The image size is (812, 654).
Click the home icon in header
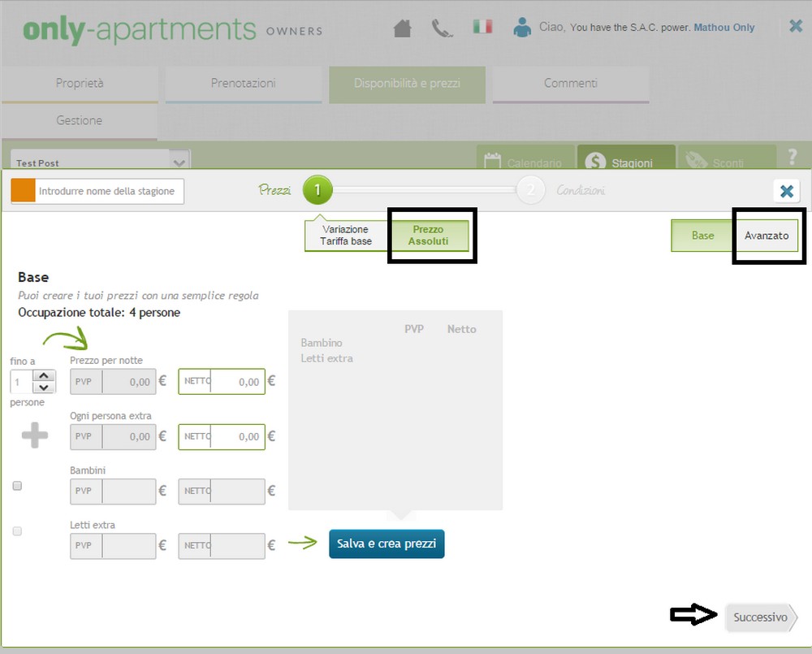(x=402, y=28)
